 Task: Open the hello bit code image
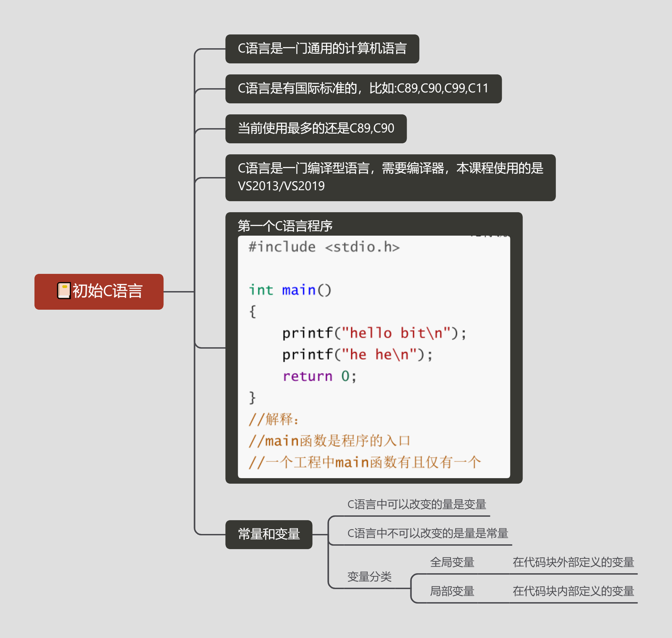tap(374, 357)
